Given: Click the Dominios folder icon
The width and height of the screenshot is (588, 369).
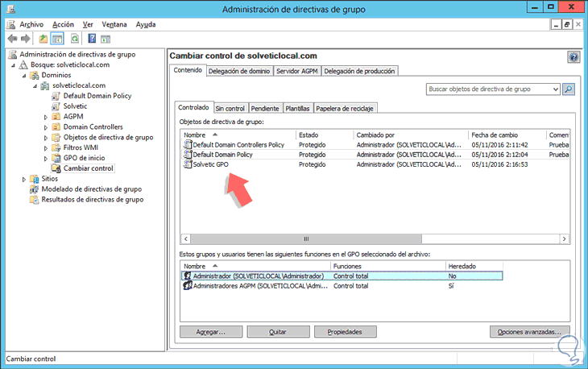Looking at the screenshot, I should click(35, 75).
